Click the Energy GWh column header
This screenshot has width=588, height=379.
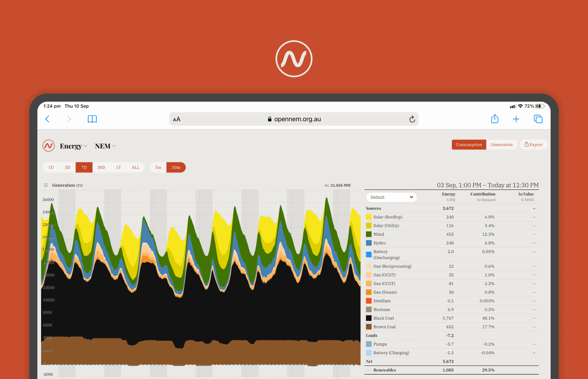click(449, 197)
